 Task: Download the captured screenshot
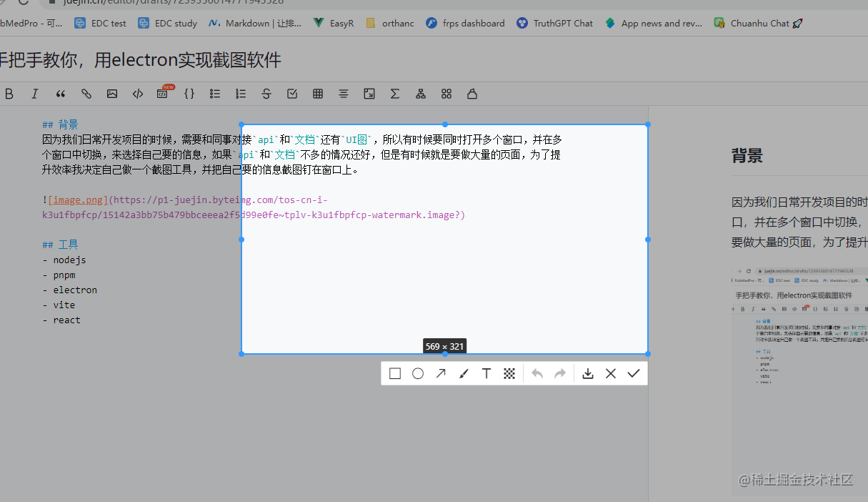587,373
